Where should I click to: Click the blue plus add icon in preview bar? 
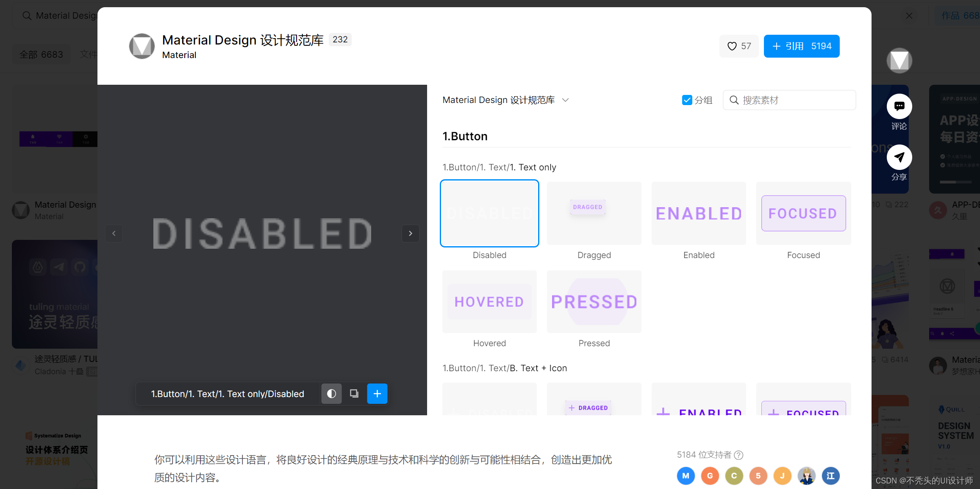(377, 394)
